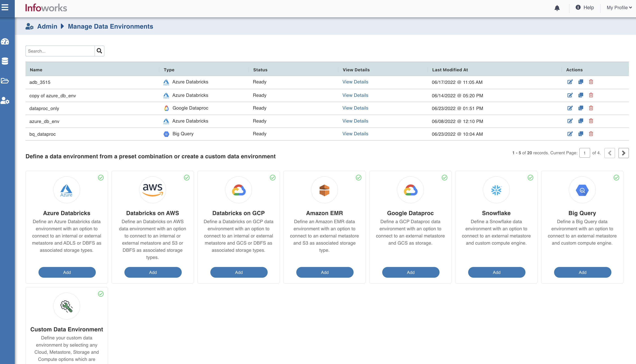Delete the dataproc_only environment
This screenshot has width=636, height=364.
click(591, 108)
